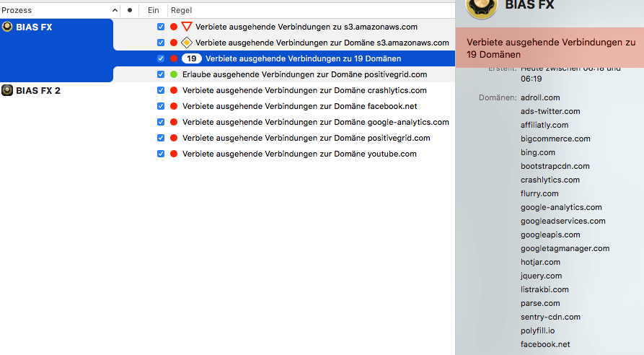
Task: Click googleadservices.com in domain list
Action: click(x=563, y=221)
